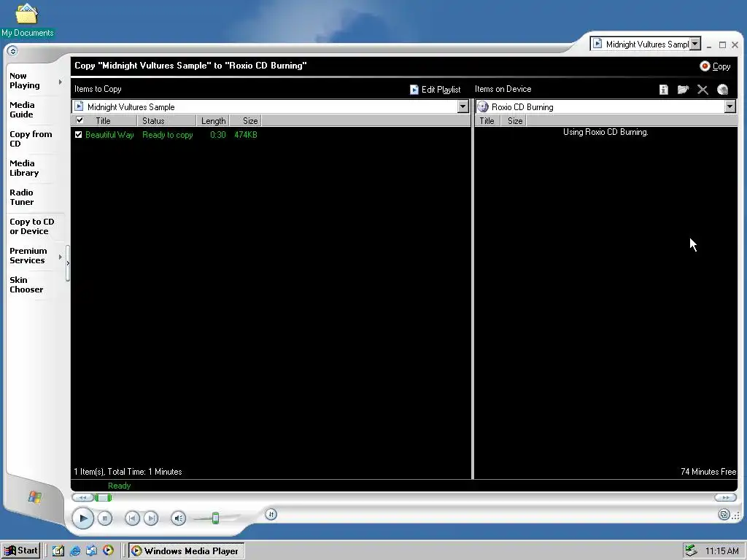The height and width of the screenshot is (560, 747).
Task: Expand the Midnight Vultures Sample items dropdown
Action: pos(462,106)
